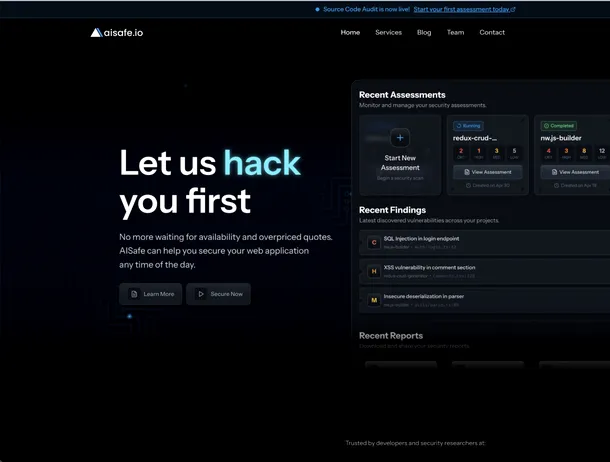This screenshot has width=610, height=462.
Task: Open the Contact nav item
Action: pos(492,33)
